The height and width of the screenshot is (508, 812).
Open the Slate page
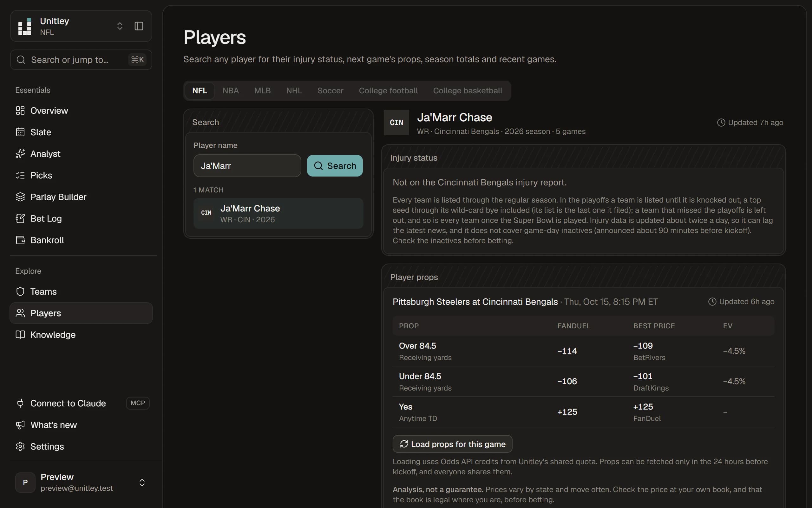(81, 132)
